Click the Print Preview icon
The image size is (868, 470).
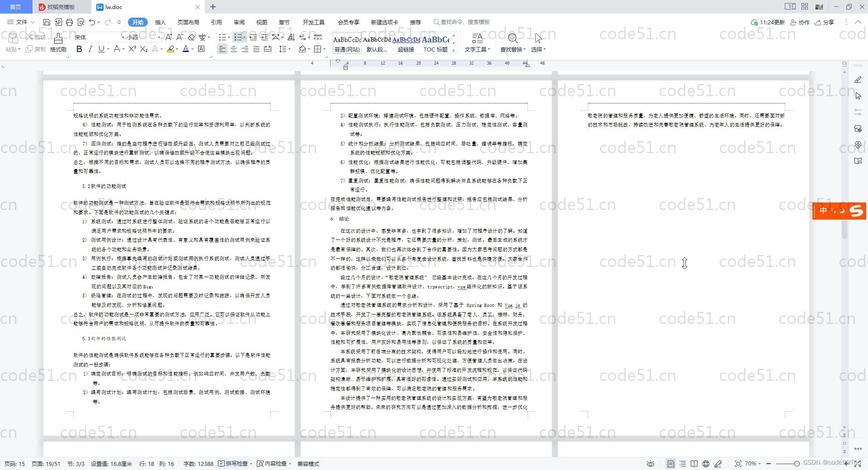(81, 22)
